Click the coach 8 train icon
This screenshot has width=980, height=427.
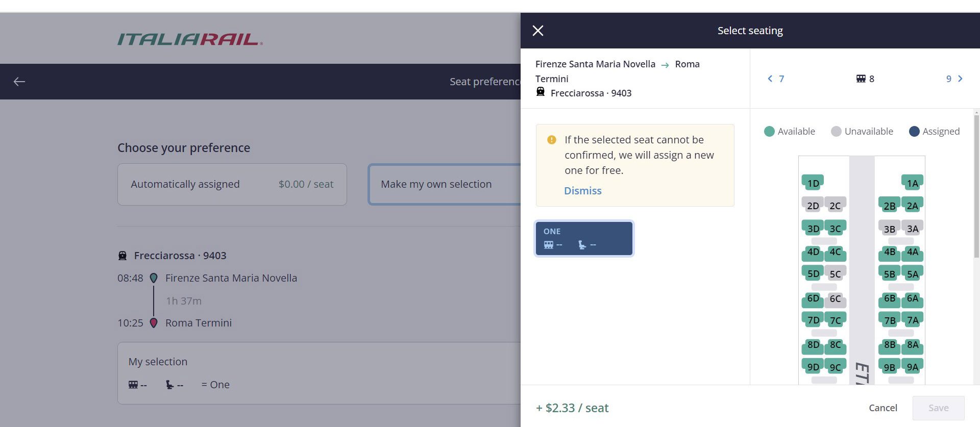861,79
